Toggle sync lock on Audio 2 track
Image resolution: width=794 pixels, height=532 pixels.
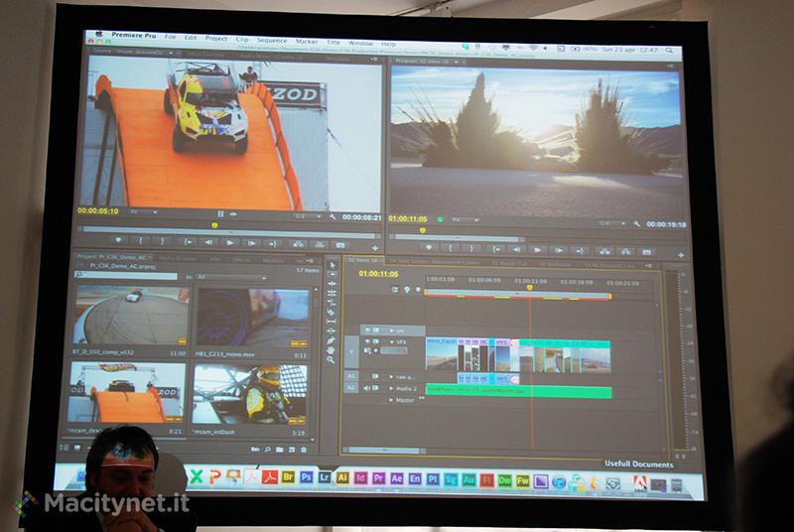tap(376, 388)
